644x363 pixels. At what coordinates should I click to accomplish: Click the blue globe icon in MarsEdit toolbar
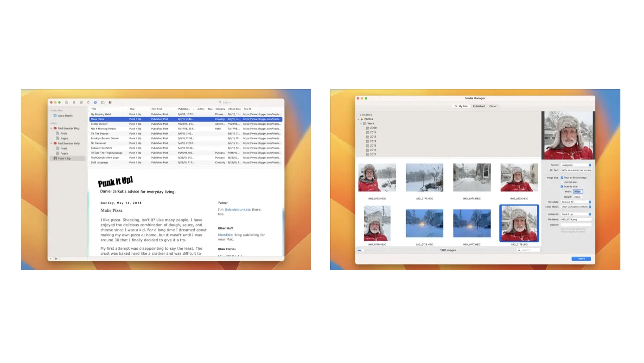[x=95, y=102]
